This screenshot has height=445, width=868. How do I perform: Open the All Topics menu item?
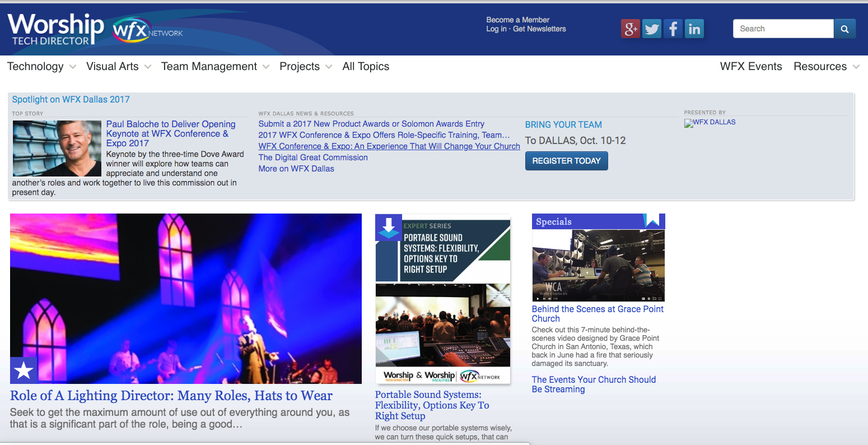coord(366,67)
